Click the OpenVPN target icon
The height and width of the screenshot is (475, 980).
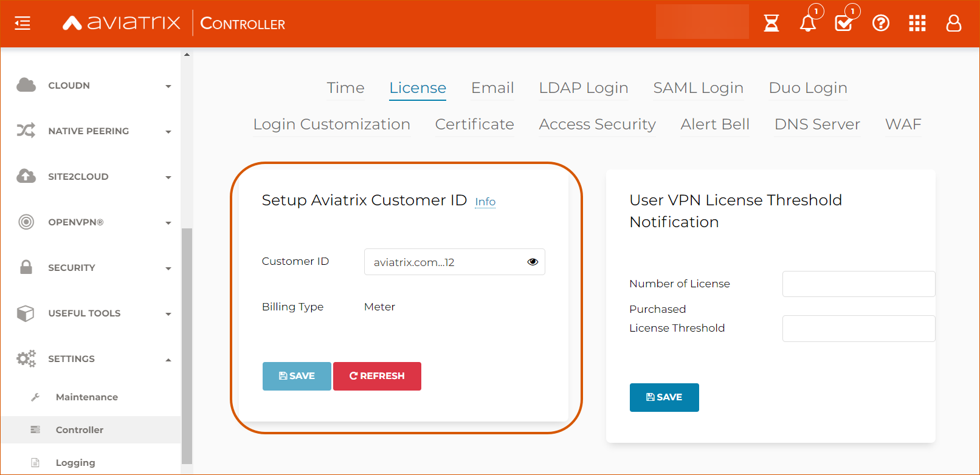tap(26, 222)
